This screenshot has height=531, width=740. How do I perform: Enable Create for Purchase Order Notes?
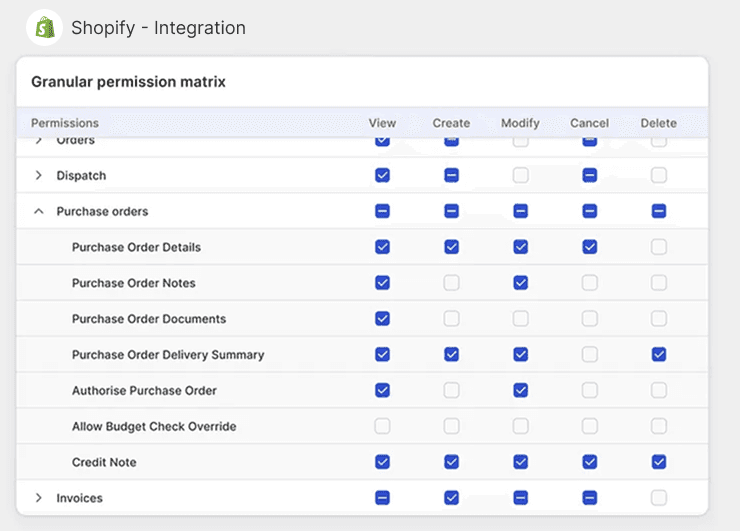click(451, 283)
